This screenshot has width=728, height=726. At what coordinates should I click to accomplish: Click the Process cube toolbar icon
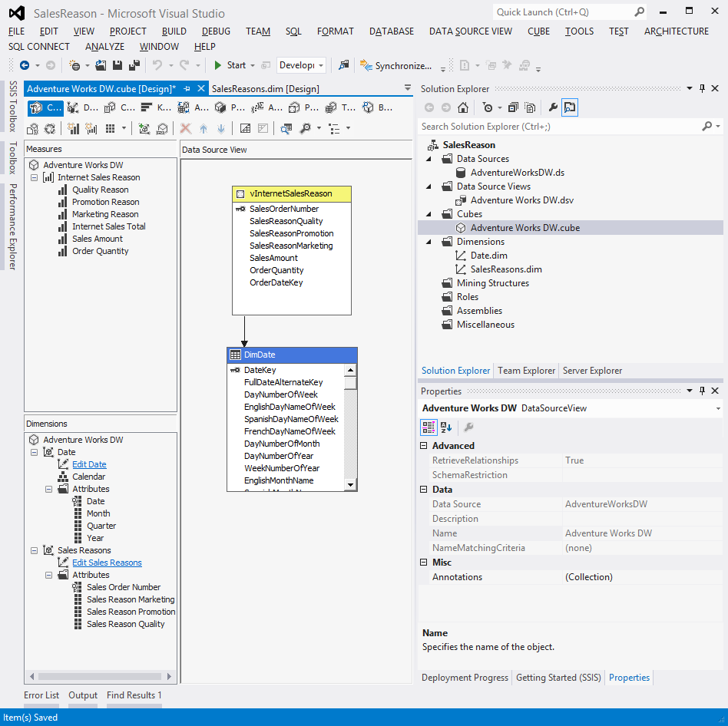coord(50,128)
